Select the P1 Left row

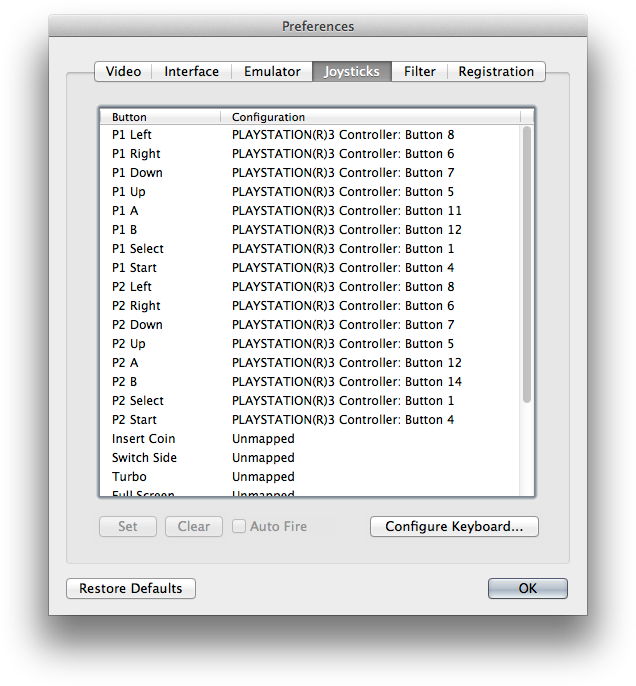310,135
